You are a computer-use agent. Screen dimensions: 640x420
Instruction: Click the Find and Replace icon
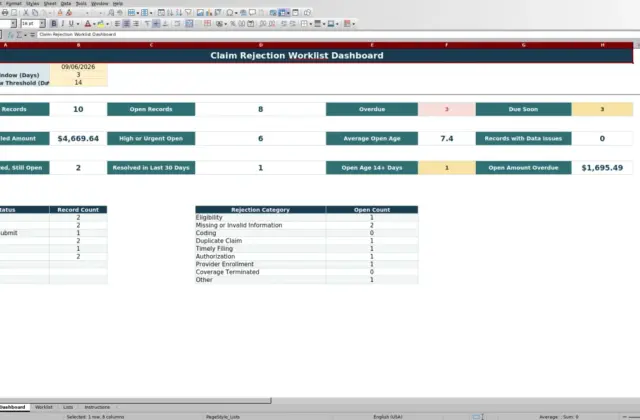point(111,13)
